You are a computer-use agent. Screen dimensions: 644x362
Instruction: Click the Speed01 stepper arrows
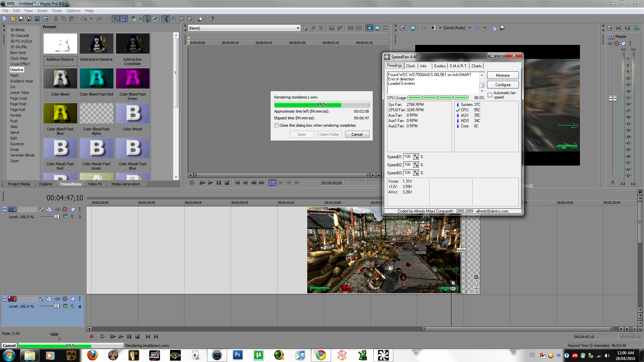[416, 157]
